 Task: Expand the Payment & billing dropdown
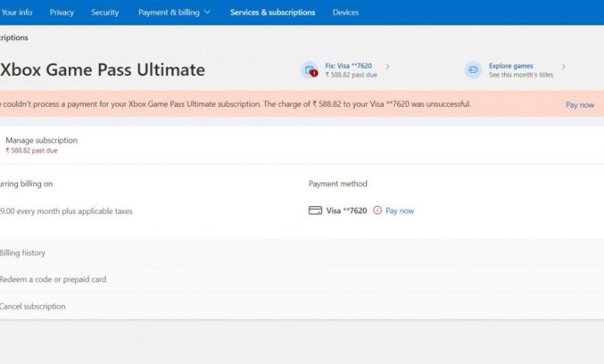pos(174,12)
